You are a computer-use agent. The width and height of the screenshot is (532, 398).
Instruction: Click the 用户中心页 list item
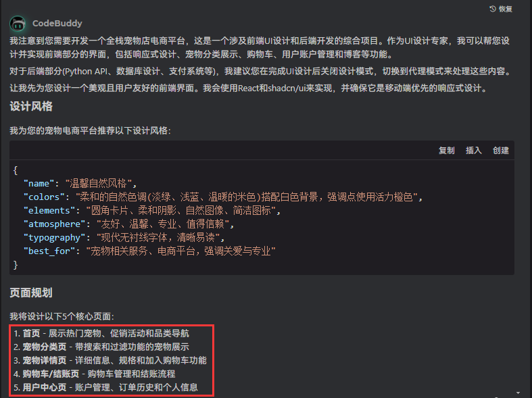pos(105,387)
